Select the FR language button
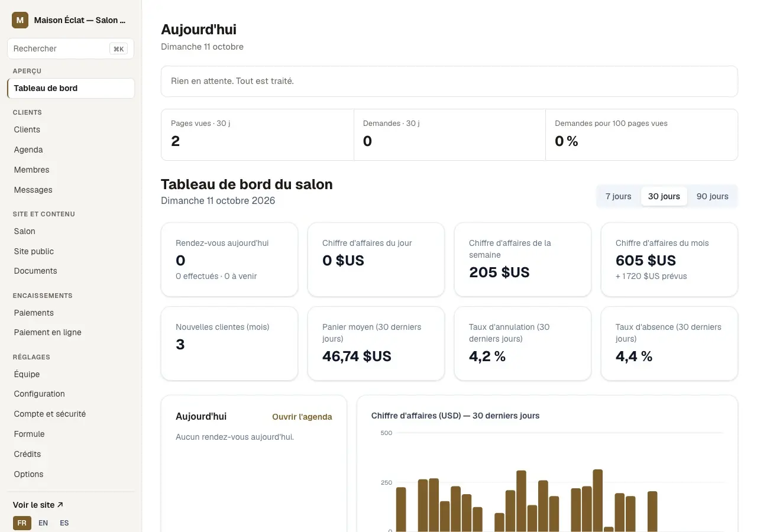The height and width of the screenshot is (532, 757). pos(22,523)
